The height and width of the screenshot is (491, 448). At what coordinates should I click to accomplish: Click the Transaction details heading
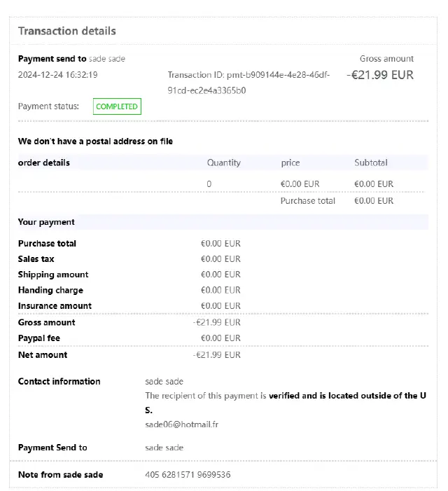click(67, 31)
